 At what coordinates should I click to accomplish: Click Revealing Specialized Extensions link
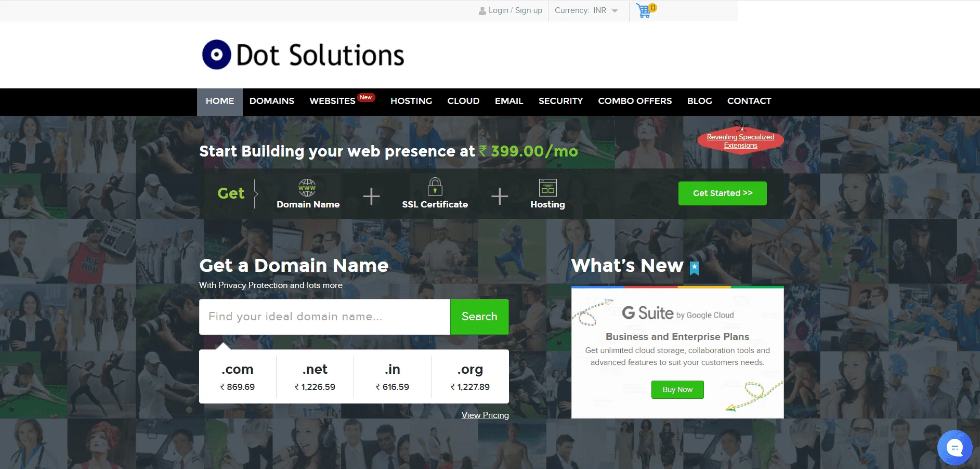(740, 141)
